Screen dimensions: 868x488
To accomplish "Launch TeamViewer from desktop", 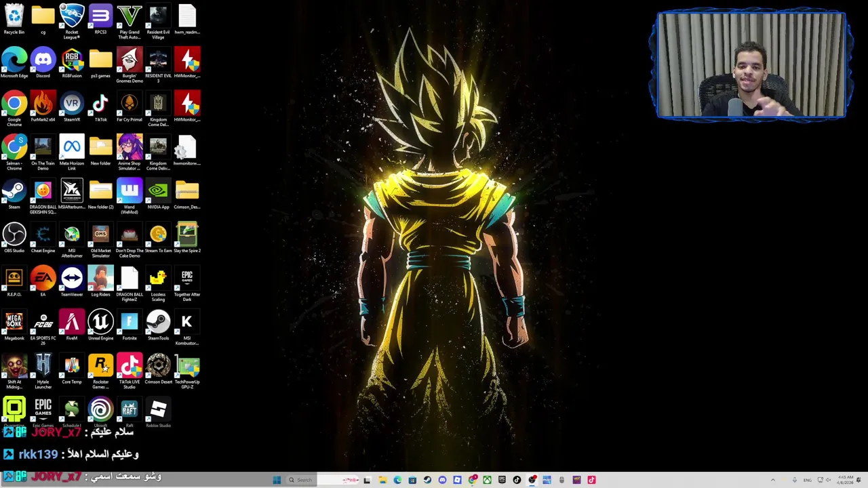I will tap(72, 282).
